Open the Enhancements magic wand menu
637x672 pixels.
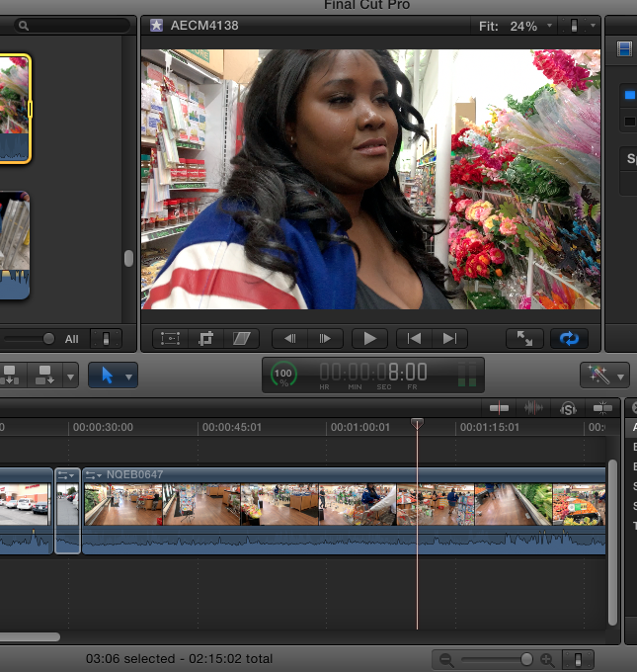tap(604, 375)
